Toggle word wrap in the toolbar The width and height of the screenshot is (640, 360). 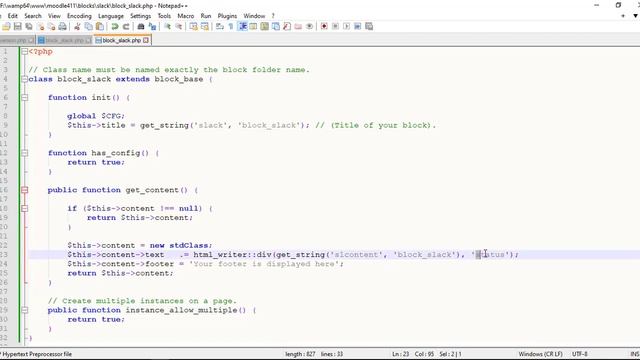[220, 27]
